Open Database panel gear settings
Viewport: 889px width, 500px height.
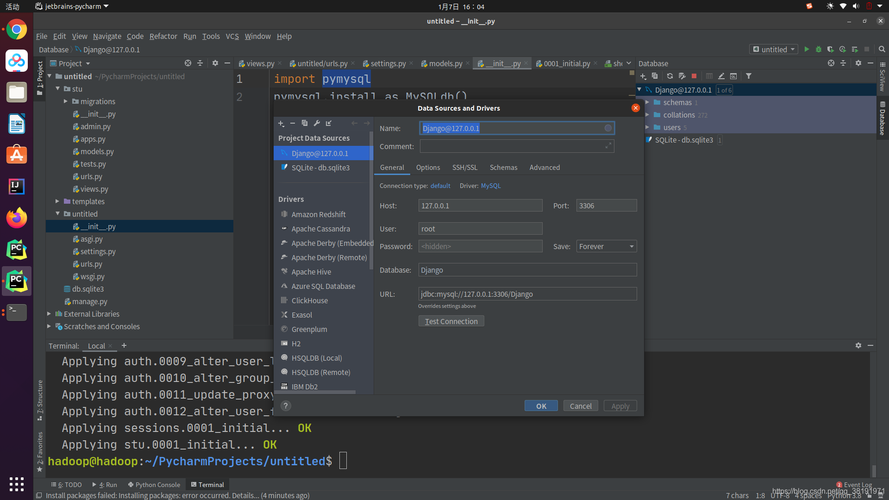[858, 63]
